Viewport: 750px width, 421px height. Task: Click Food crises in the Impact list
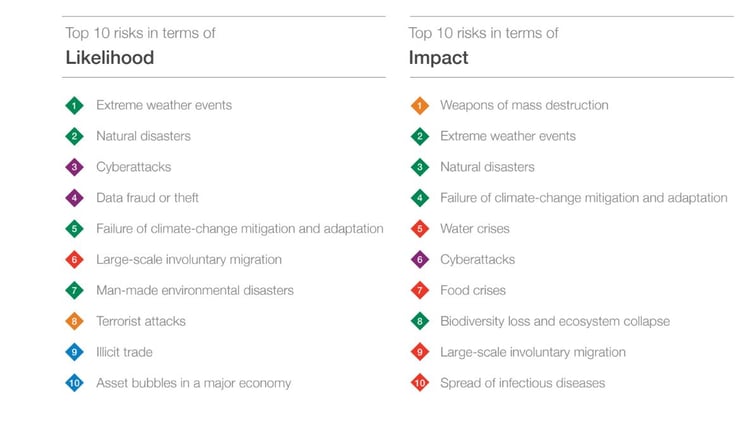coord(473,290)
